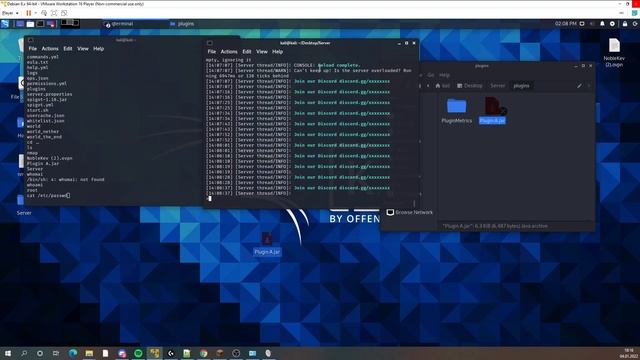Open Logitech G HUB from the taskbar
Image resolution: width=640 pixels, height=360 pixels.
[171, 353]
